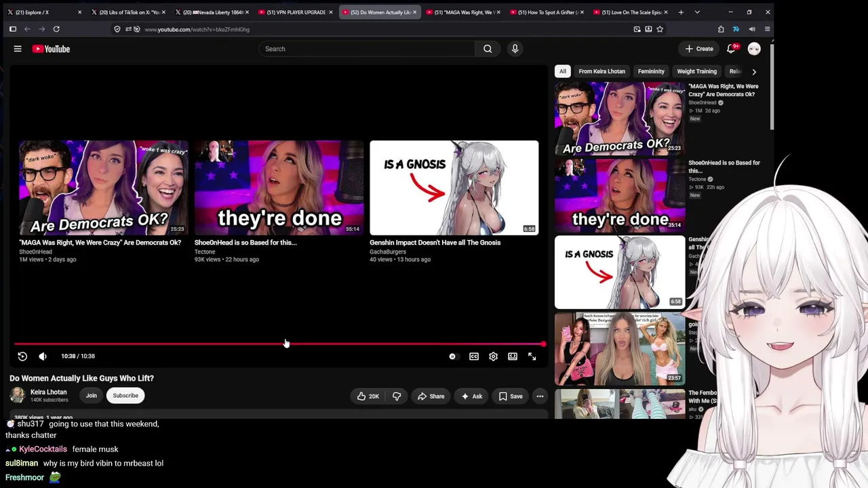Close the Explore / X browser tab

pyautogui.click(x=79, y=12)
